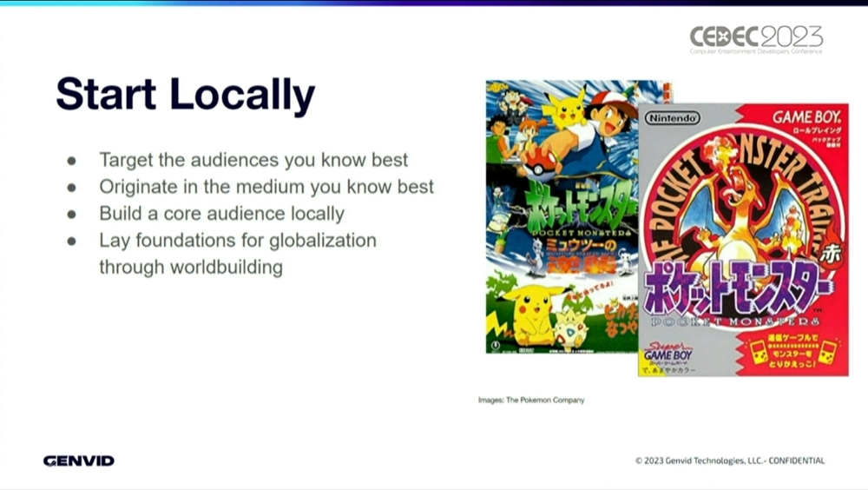The image size is (868, 490).
Task: Click 'Lay foundations for globalization' line
Action: 238,240
